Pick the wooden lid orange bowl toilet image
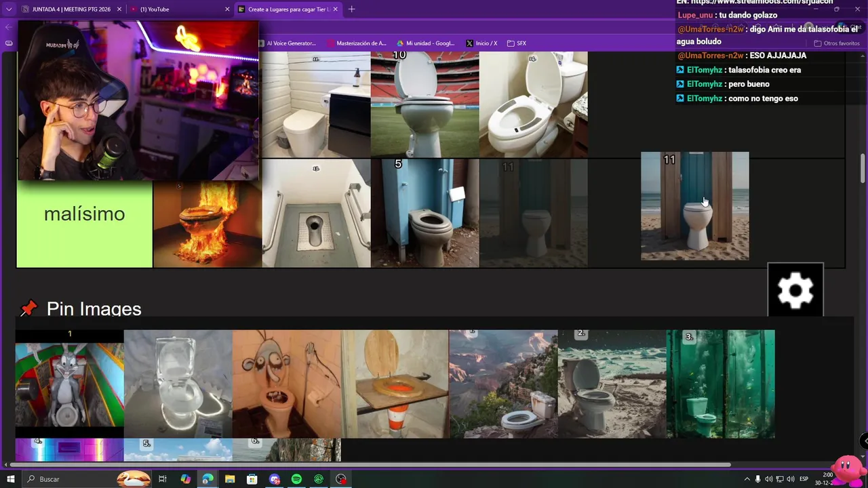The image size is (868, 488). [395, 384]
